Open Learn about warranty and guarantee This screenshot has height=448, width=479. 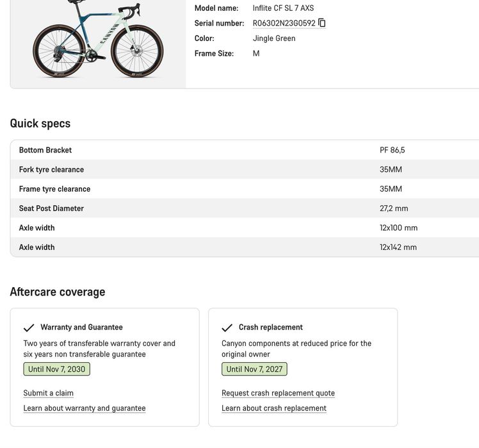tap(85, 408)
